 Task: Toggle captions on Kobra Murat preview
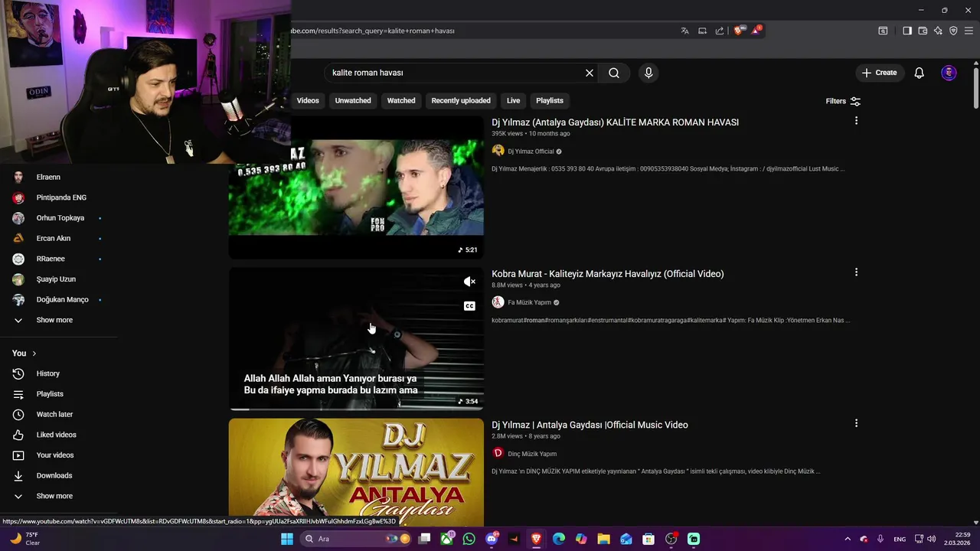point(469,306)
